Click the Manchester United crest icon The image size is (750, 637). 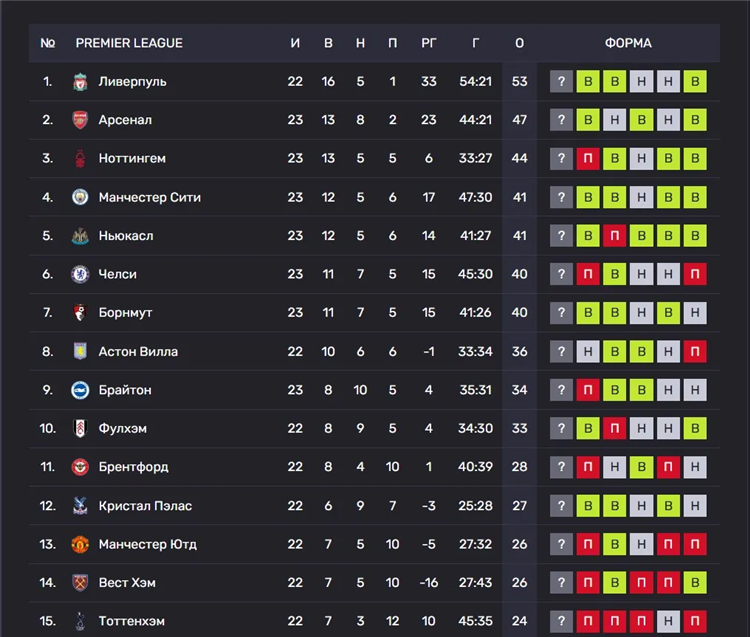click(80, 544)
